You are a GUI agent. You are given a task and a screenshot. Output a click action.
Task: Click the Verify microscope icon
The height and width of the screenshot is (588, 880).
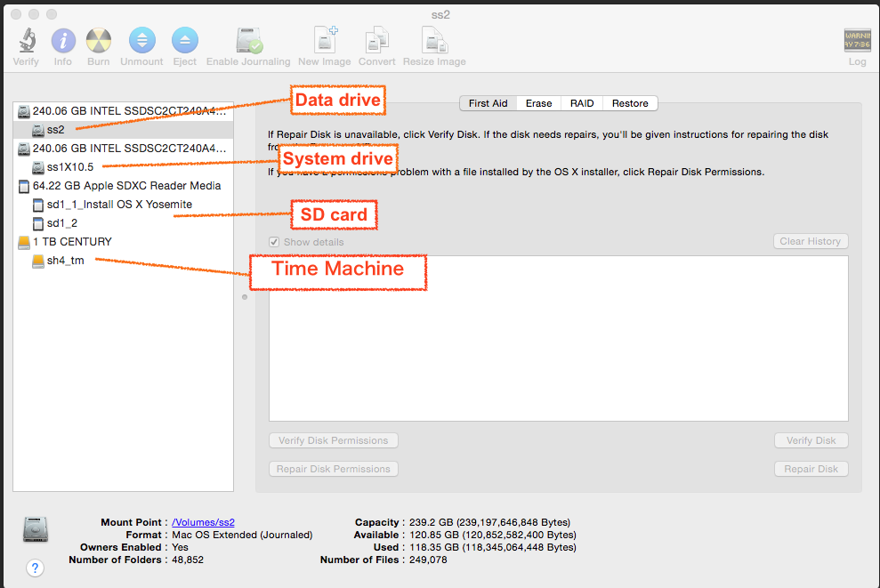click(x=26, y=41)
